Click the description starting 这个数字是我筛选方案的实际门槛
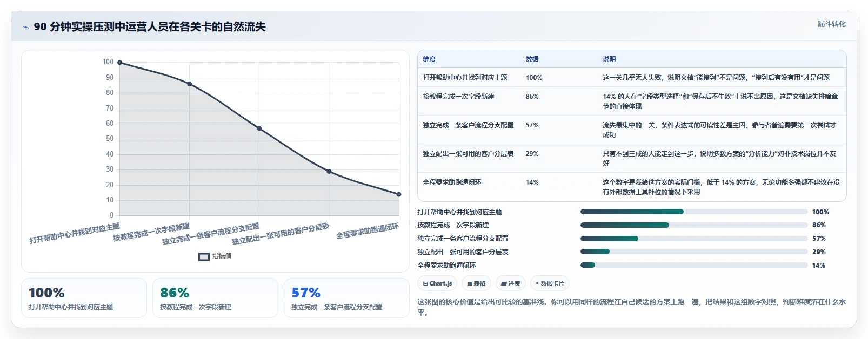This screenshot has width=868, height=339. coord(722,187)
